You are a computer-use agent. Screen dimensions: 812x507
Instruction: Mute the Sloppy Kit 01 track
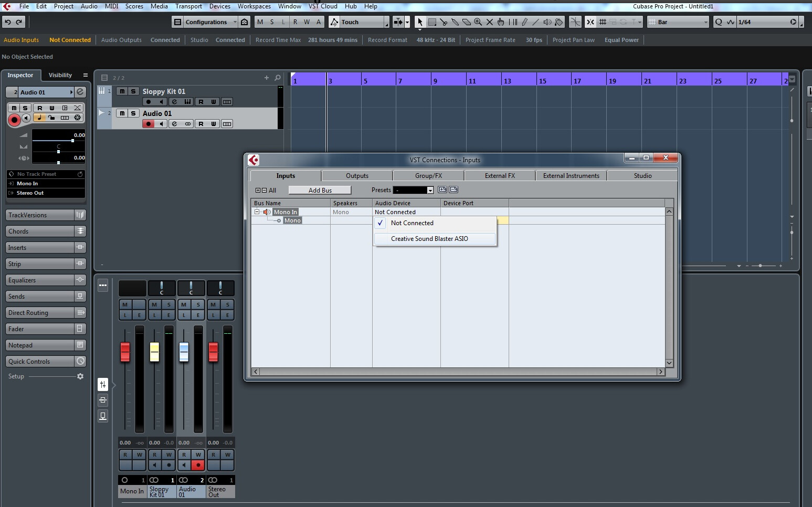click(122, 91)
